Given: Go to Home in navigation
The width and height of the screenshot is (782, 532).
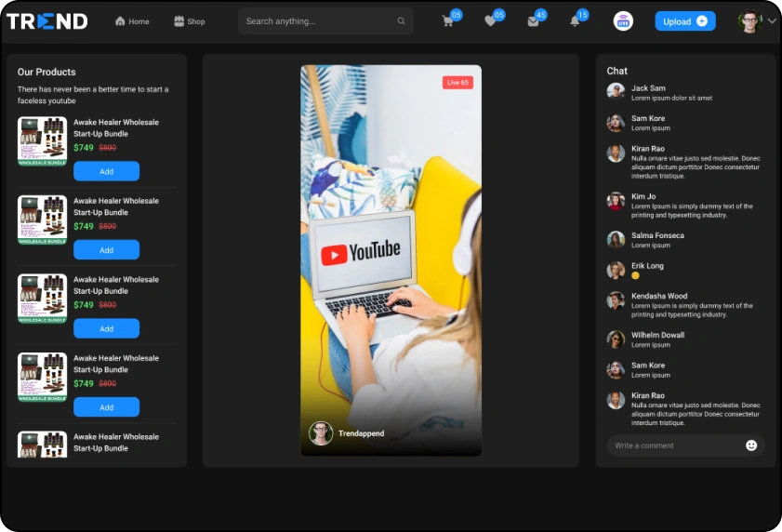Looking at the screenshot, I should (x=132, y=21).
